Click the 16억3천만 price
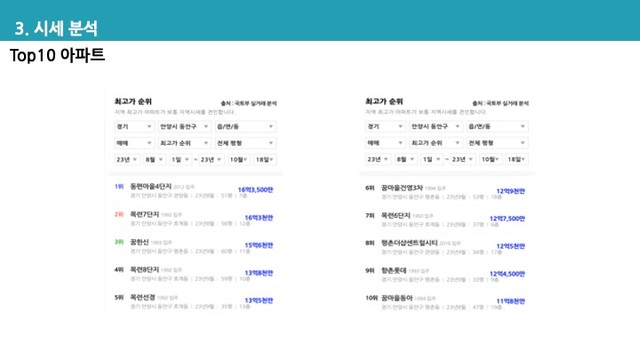Viewport: 640px width, 360px height. 259,218
